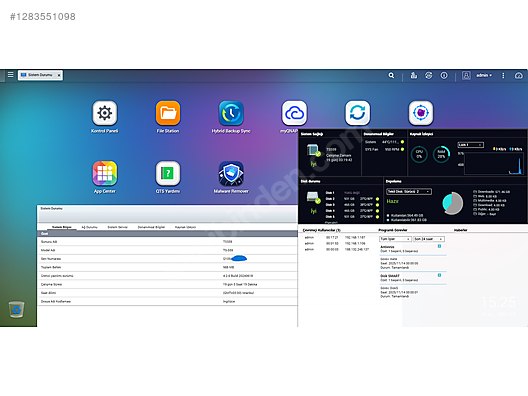Click the CPU usage gauge

(x=419, y=155)
